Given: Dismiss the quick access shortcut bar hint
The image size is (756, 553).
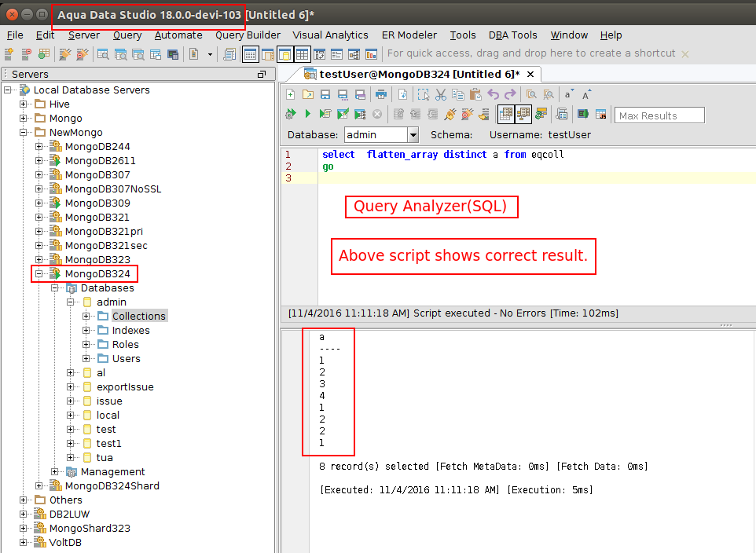Looking at the screenshot, I should 684,54.
